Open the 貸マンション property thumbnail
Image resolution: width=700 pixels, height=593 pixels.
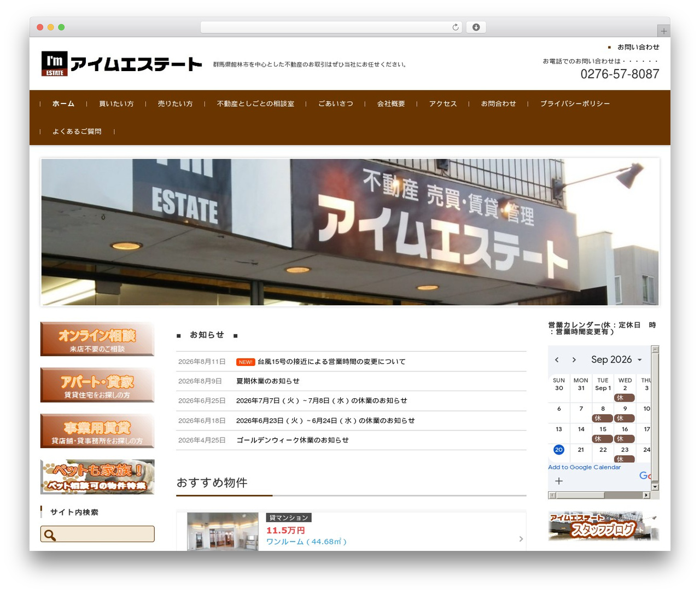click(223, 531)
